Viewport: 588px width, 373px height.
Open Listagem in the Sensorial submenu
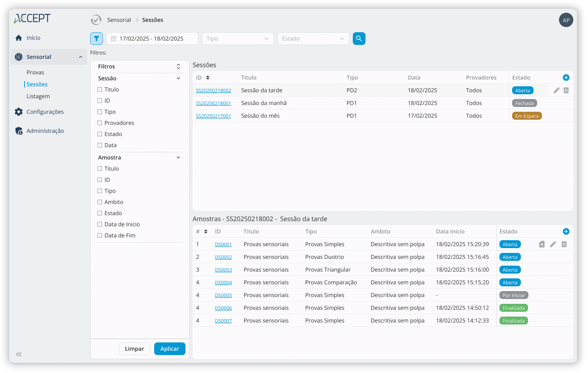coord(38,96)
